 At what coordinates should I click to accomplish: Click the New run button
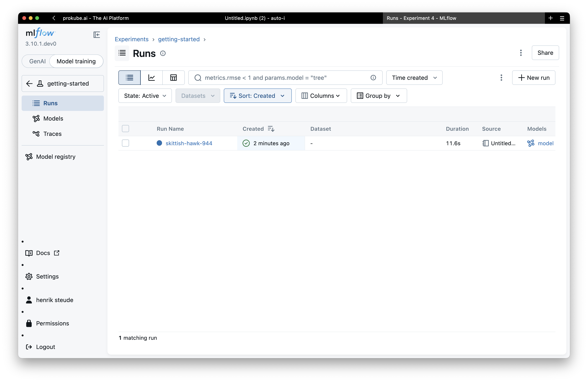pyautogui.click(x=534, y=78)
